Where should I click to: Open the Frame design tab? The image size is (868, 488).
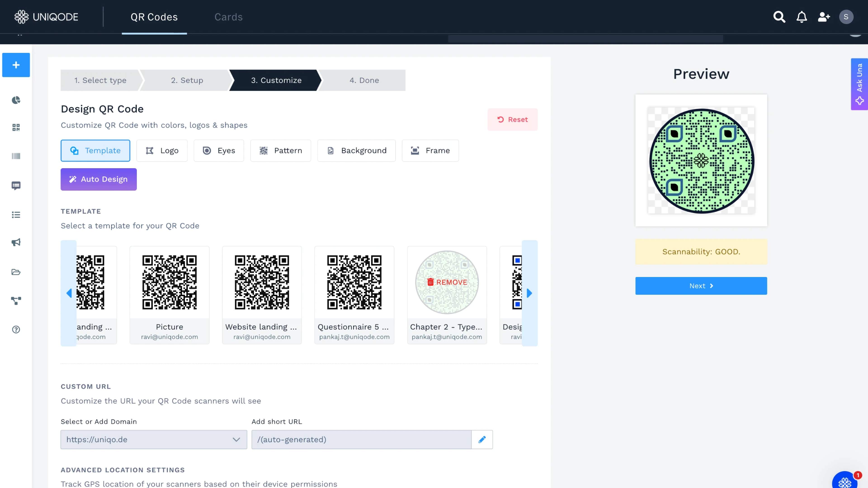tap(430, 150)
